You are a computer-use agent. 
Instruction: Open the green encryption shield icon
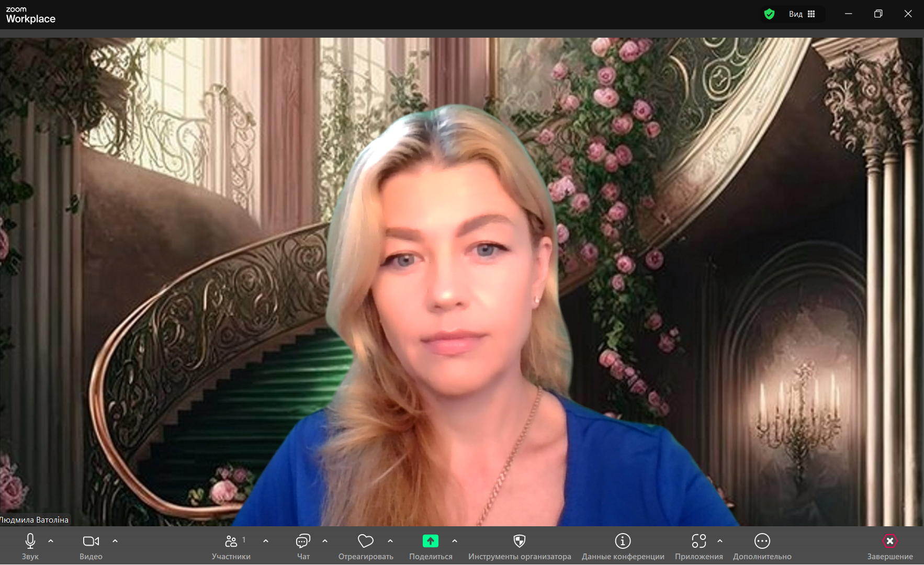[769, 14]
